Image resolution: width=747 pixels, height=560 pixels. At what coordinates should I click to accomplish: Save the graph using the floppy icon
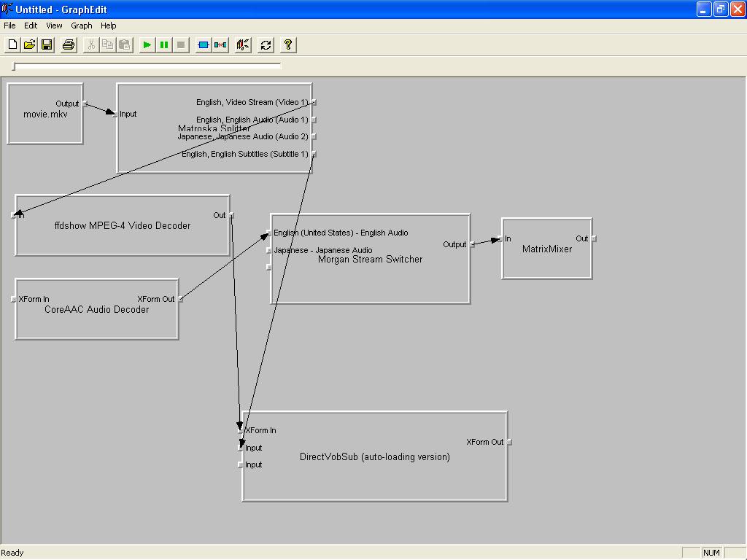tap(47, 44)
